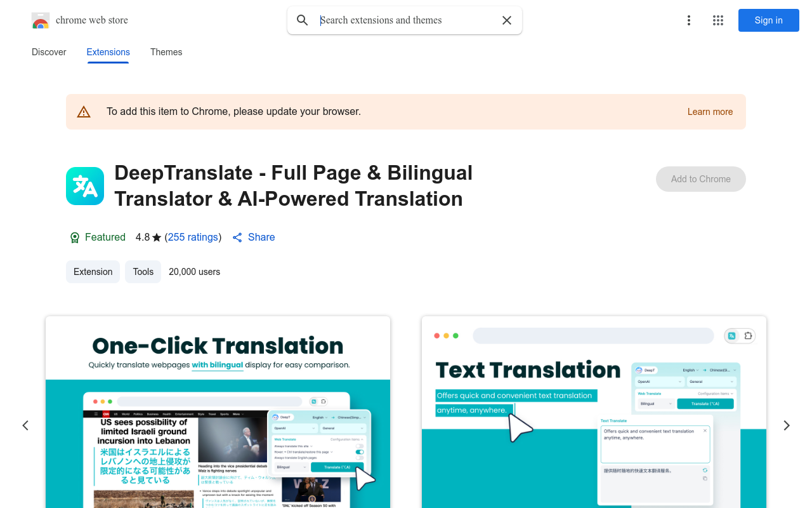Screen dimensions: 812x508
Task: Clear search with the X icon
Action: click(x=507, y=20)
